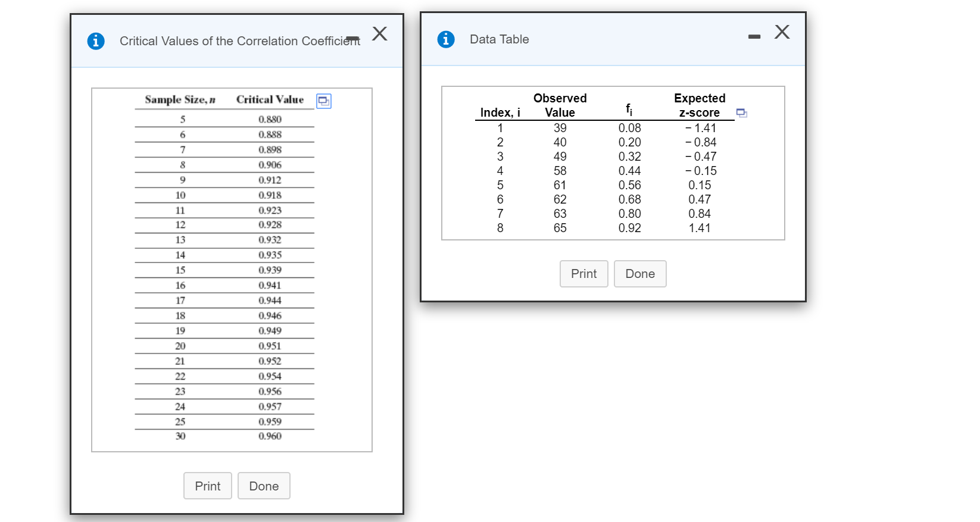Image resolution: width=980 pixels, height=522 pixels.
Task: Click critical value 0.941
Action: pos(270,285)
